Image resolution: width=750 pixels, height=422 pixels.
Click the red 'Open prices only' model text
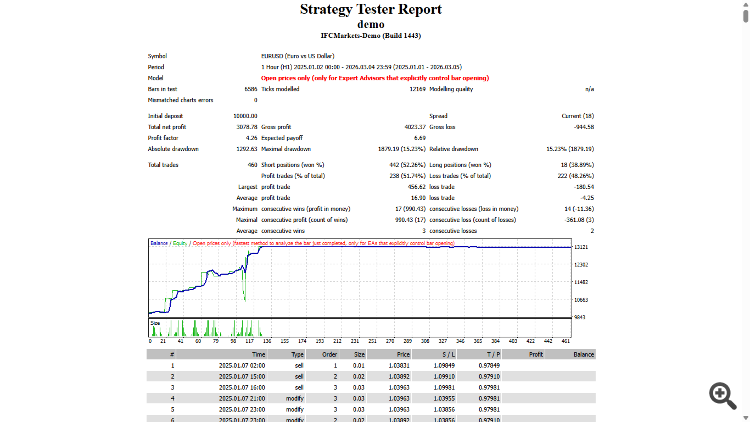[375, 78]
